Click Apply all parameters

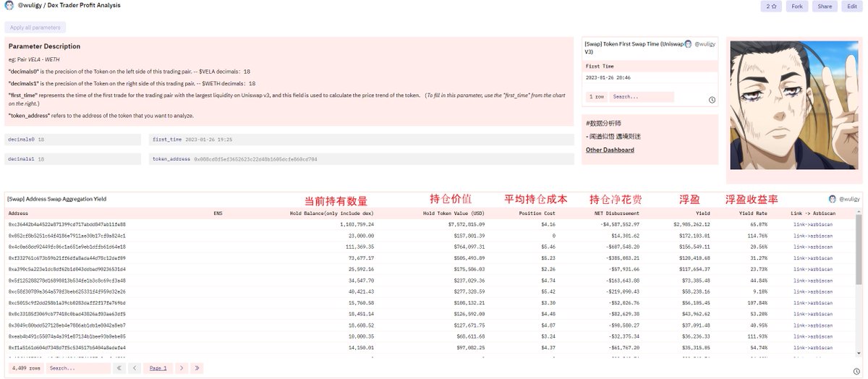[x=35, y=27]
